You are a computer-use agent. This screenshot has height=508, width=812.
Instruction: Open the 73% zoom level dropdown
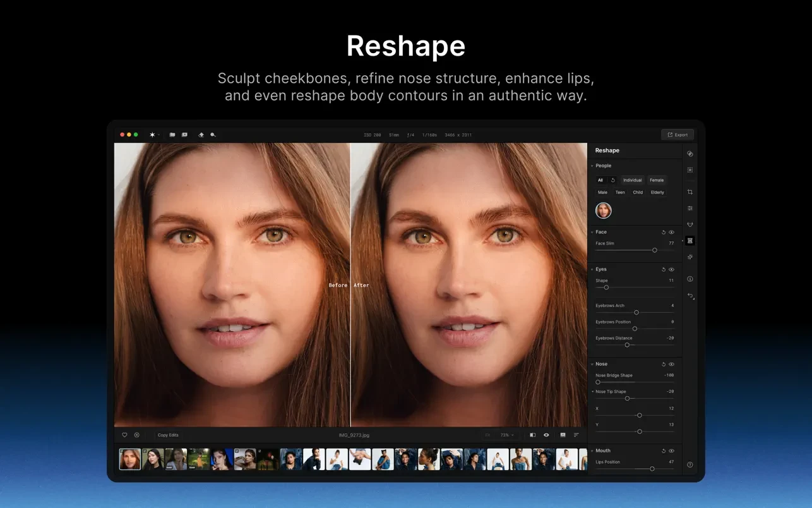point(507,435)
